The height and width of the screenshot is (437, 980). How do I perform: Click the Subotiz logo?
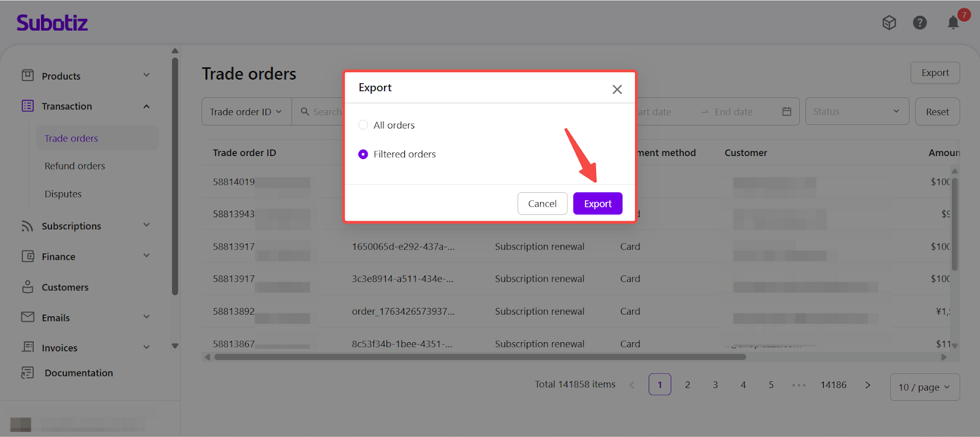pos(52,23)
